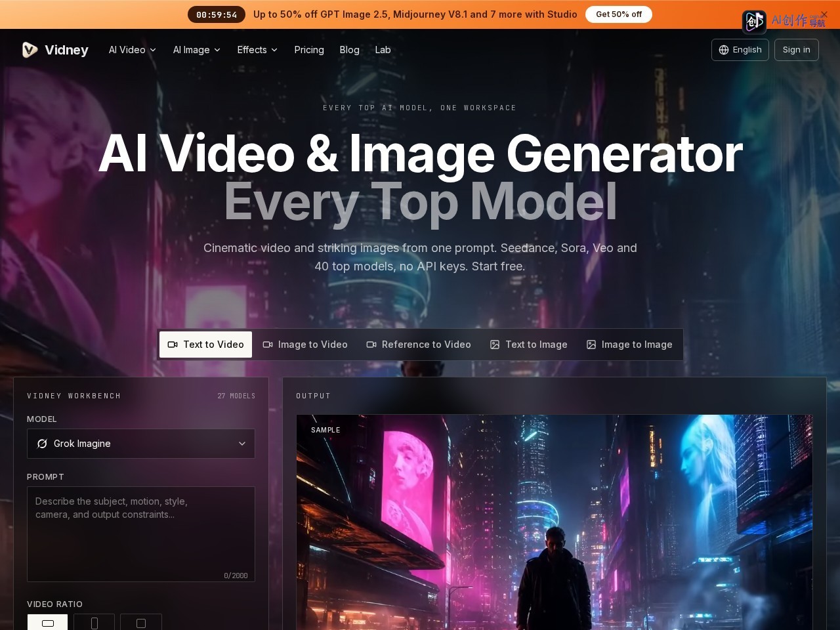840x630 pixels.
Task: Open the Effects dropdown menu
Action: (x=257, y=50)
